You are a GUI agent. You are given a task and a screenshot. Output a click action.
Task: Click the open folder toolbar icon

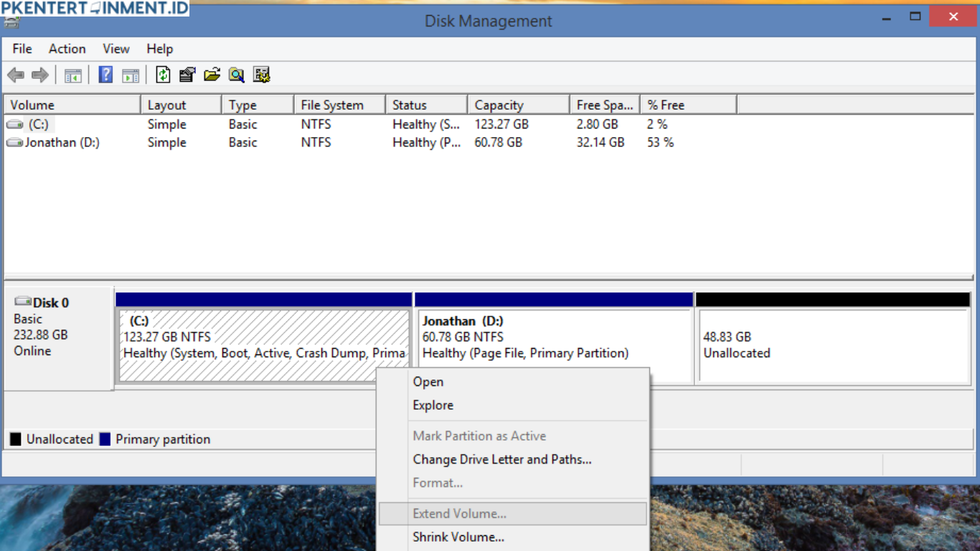click(212, 75)
